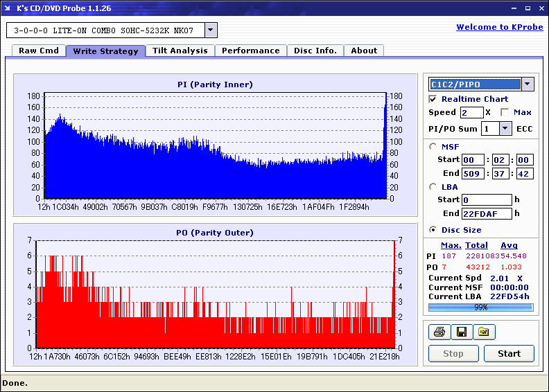Open the drive selection dropdown
This screenshot has height=392, width=549.
coord(211,30)
